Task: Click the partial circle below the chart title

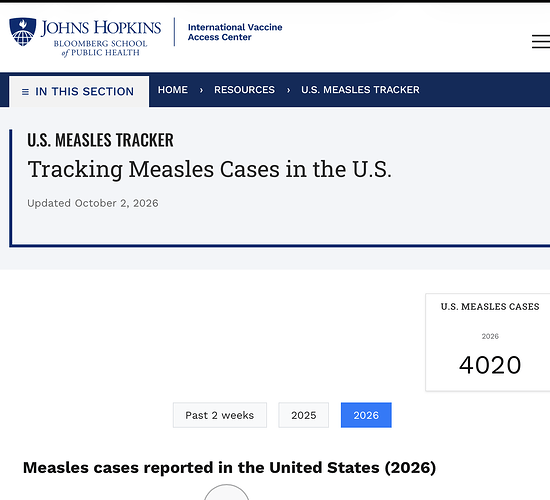Action: [x=227, y=492]
